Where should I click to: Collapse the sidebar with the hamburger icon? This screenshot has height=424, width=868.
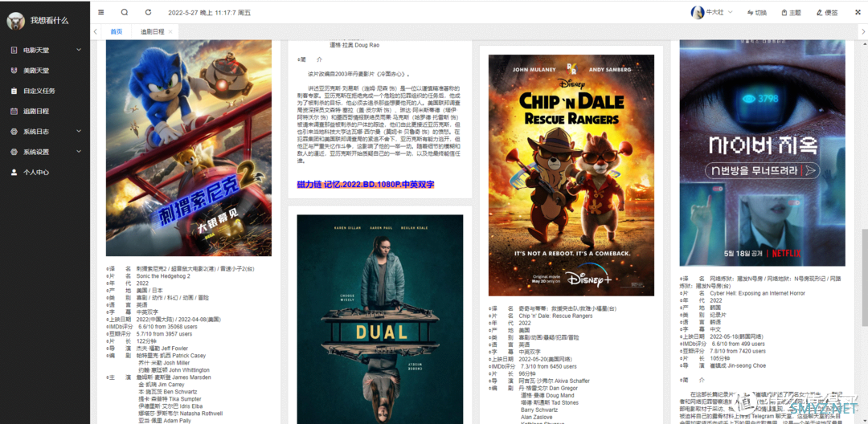point(100,12)
